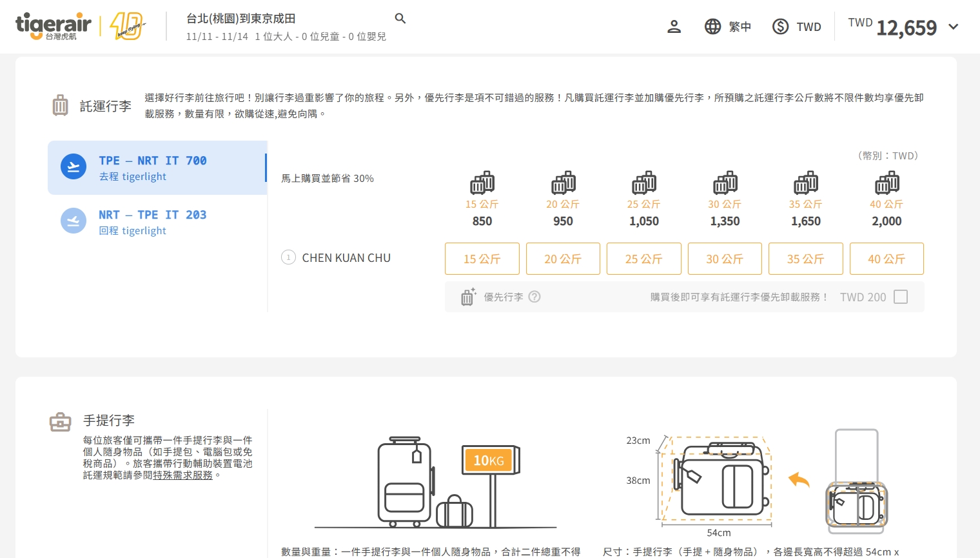Screen dimensions: 980x558
Task: Click the TWD currency coin icon
Action: tap(780, 26)
